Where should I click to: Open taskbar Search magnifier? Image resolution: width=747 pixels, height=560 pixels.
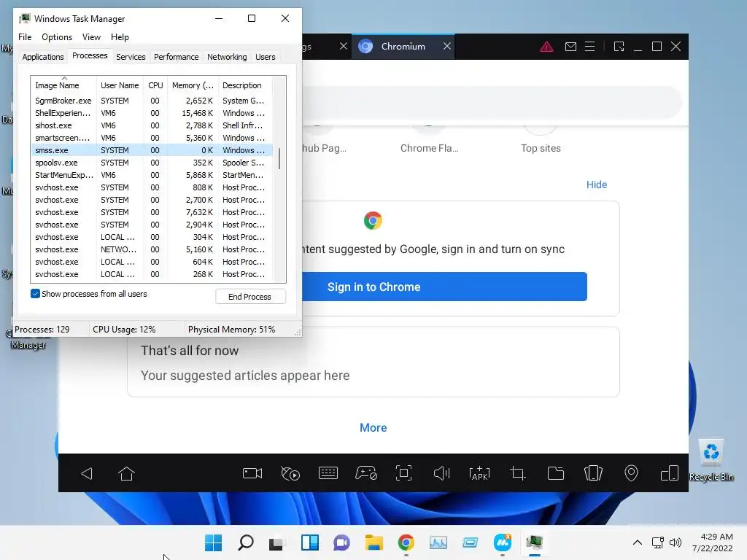click(246, 542)
